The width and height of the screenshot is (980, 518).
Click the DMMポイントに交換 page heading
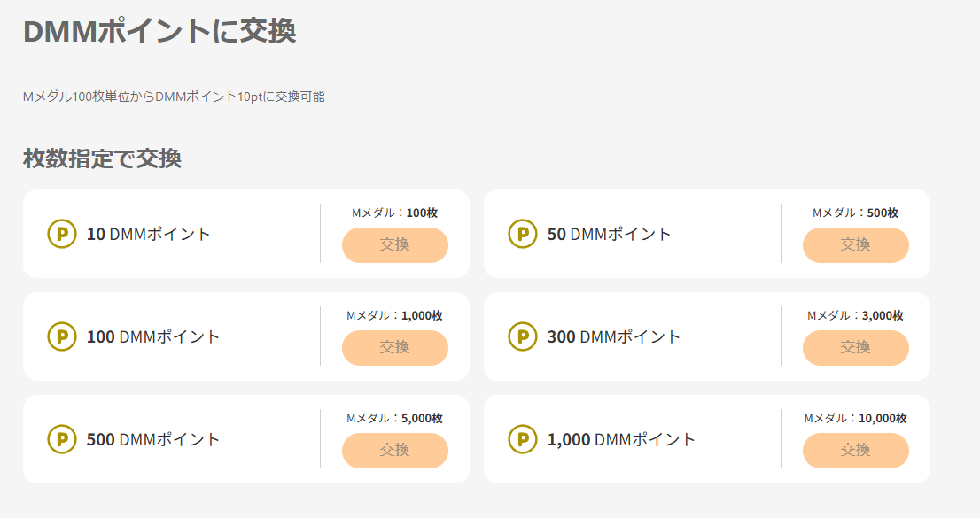[159, 31]
